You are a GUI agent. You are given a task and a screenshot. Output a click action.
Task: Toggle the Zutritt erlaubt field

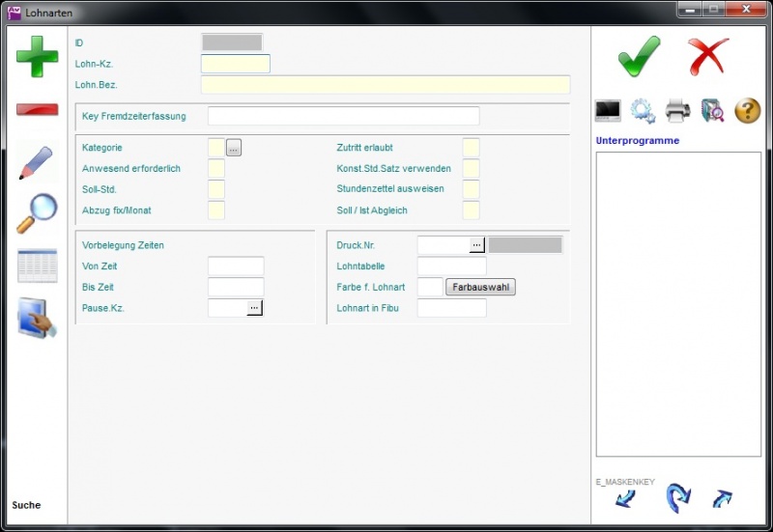point(471,148)
